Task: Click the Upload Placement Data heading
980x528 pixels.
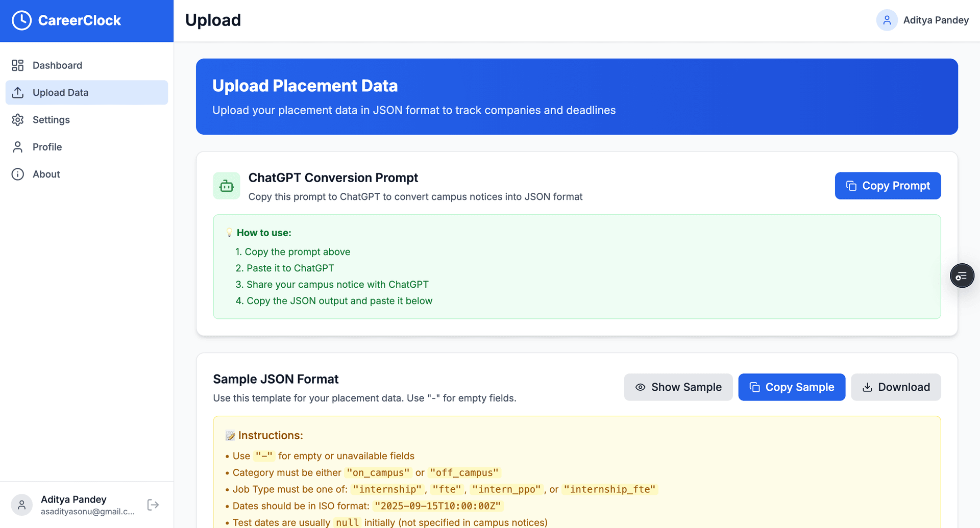Action: click(305, 86)
